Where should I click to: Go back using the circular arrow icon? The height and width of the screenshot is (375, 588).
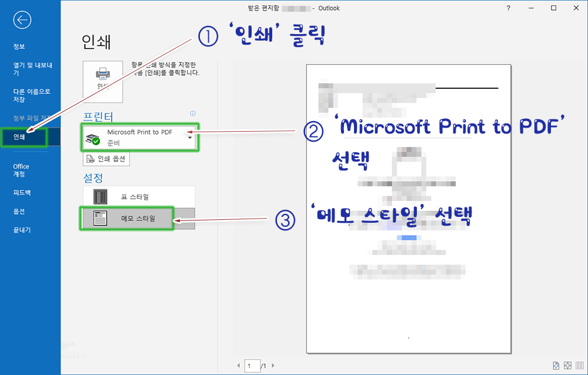pos(22,20)
